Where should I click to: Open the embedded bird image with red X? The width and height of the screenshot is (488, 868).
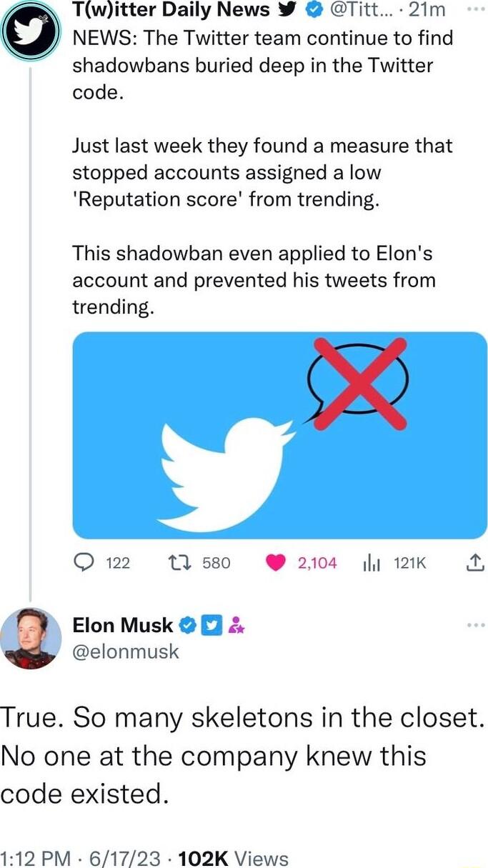point(279,434)
